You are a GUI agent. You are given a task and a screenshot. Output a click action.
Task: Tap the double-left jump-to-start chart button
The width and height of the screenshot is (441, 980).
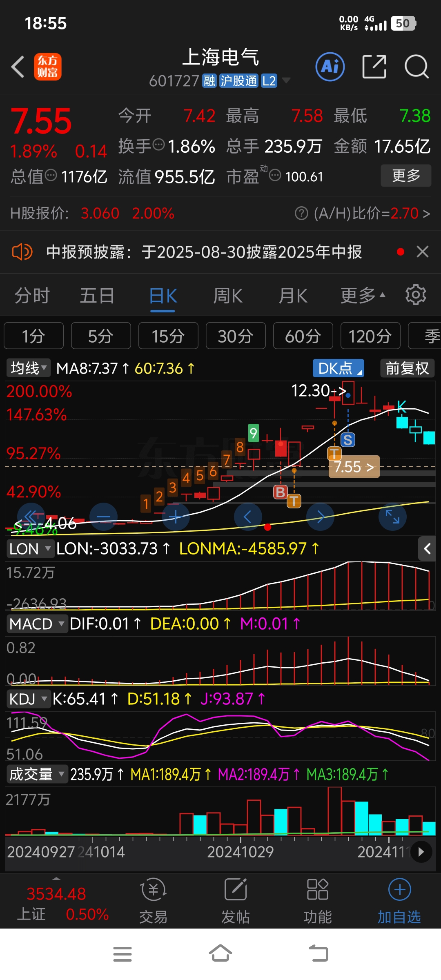point(31,517)
